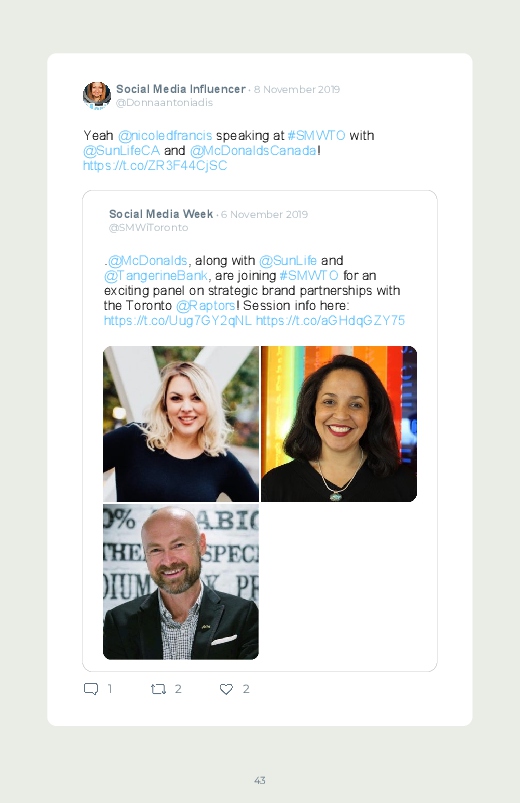Screen dimensions: 520x803
Task: Click the retweet arrows icon
Action: [158, 689]
